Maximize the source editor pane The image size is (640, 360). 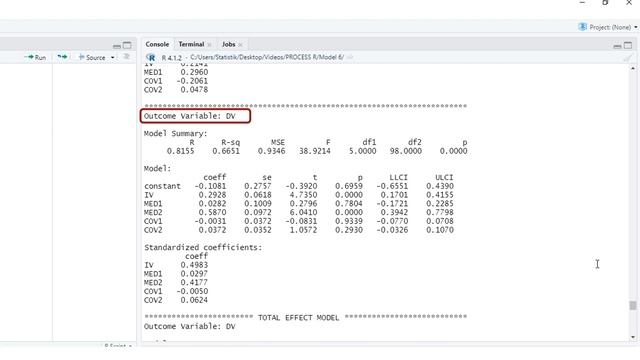tap(127, 45)
